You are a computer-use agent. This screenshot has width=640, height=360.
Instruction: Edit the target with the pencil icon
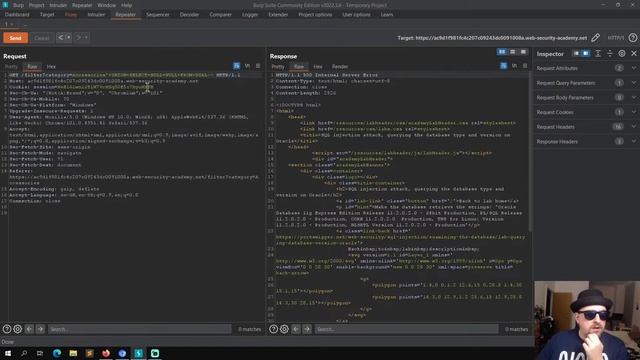click(596, 38)
